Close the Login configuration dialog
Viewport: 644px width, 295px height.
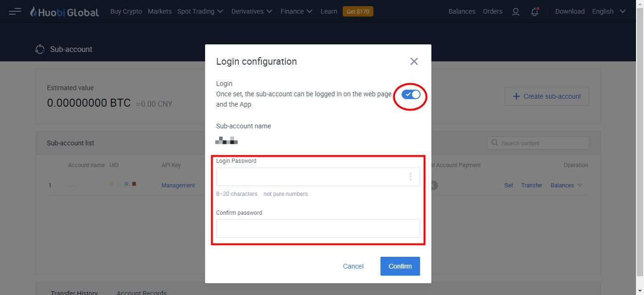pos(414,61)
